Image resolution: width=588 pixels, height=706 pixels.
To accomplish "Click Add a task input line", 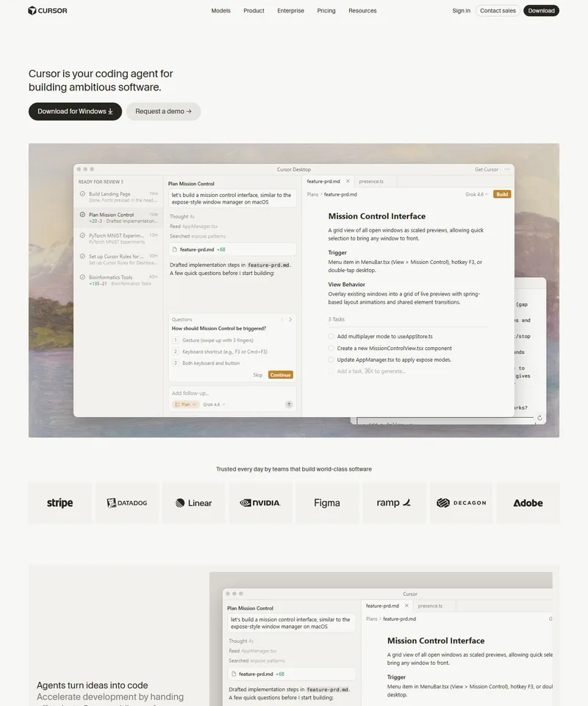I will tap(371, 371).
